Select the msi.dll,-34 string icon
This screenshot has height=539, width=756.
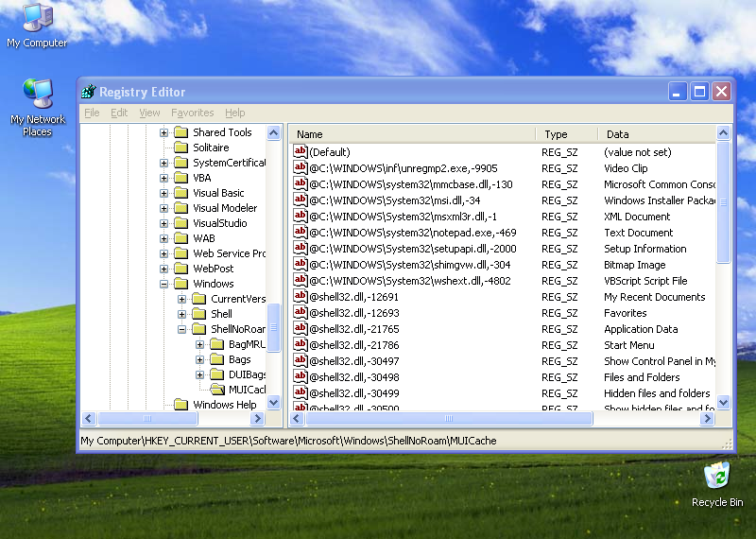300,200
